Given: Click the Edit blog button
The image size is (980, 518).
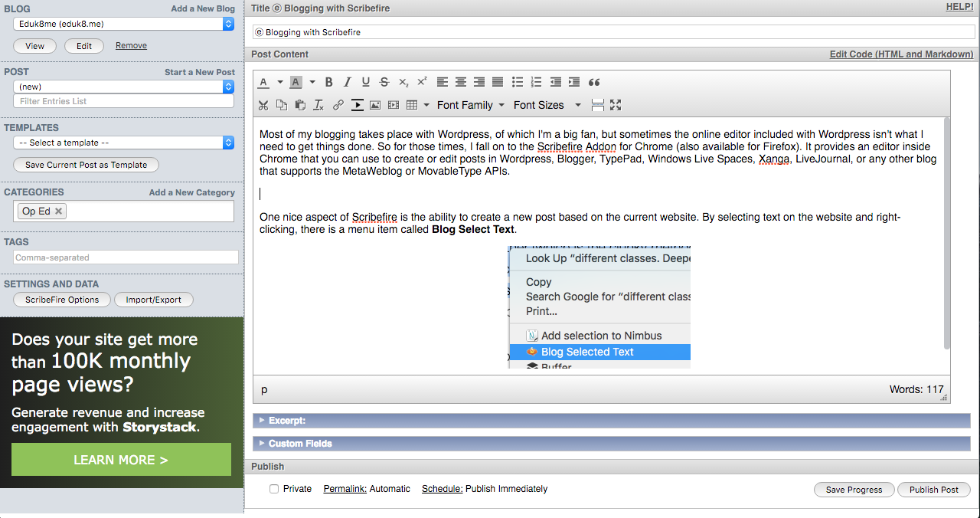Looking at the screenshot, I should [x=84, y=46].
